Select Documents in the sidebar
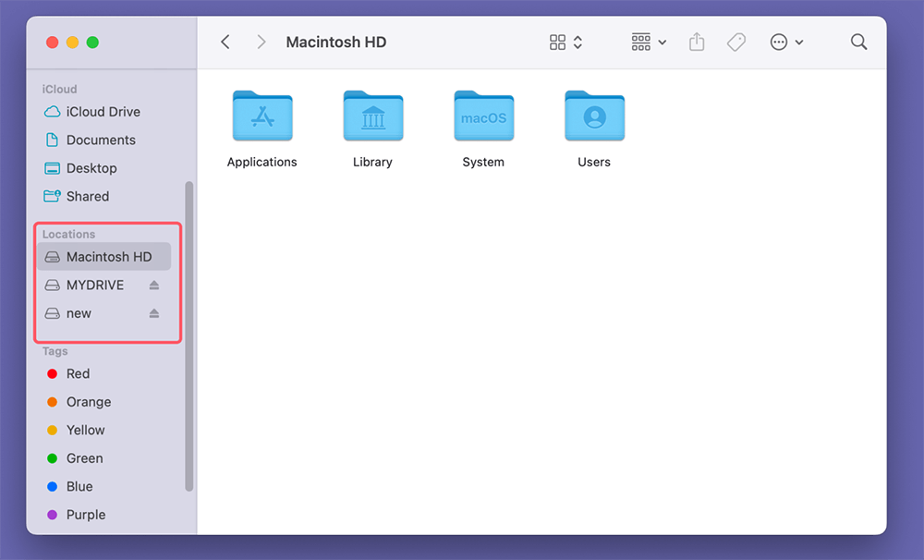 [x=104, y=140]
